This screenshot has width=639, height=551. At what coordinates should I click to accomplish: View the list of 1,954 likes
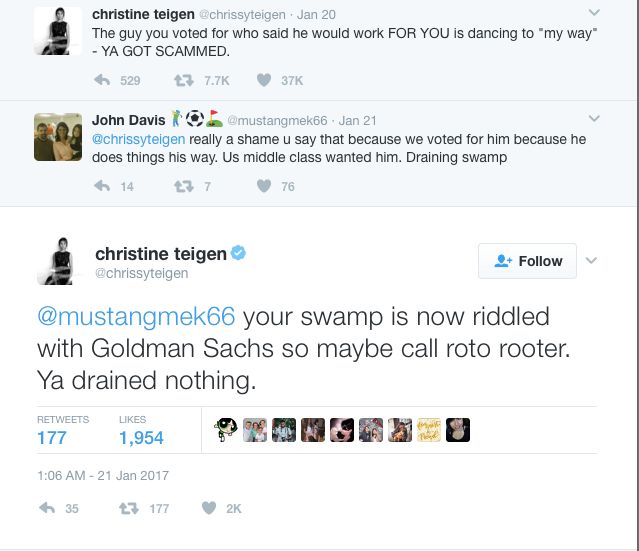point(140,438)
